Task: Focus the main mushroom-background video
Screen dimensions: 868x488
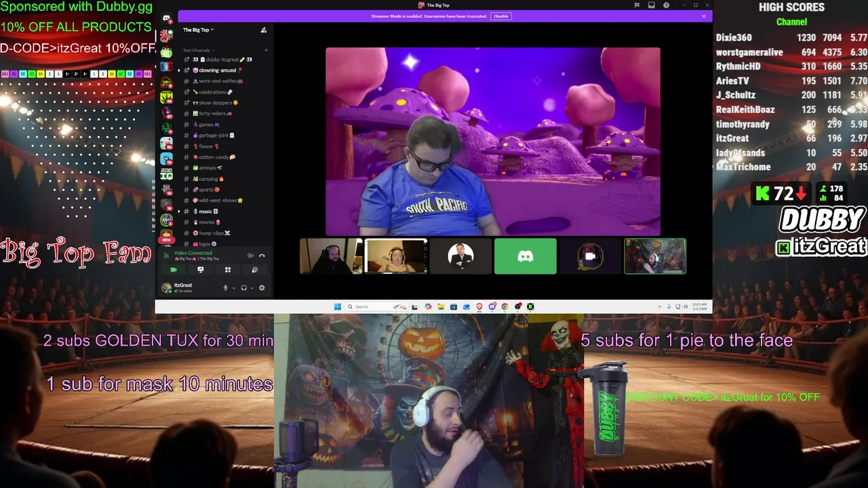Action: (493, 142)
